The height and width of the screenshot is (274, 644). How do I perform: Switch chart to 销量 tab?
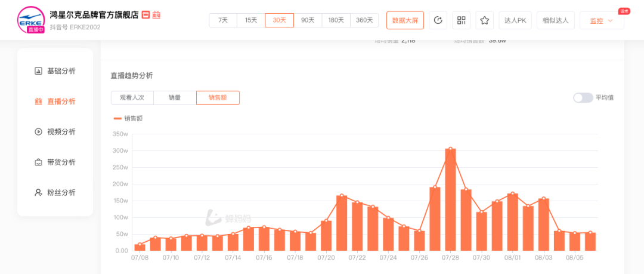point(175,98)
